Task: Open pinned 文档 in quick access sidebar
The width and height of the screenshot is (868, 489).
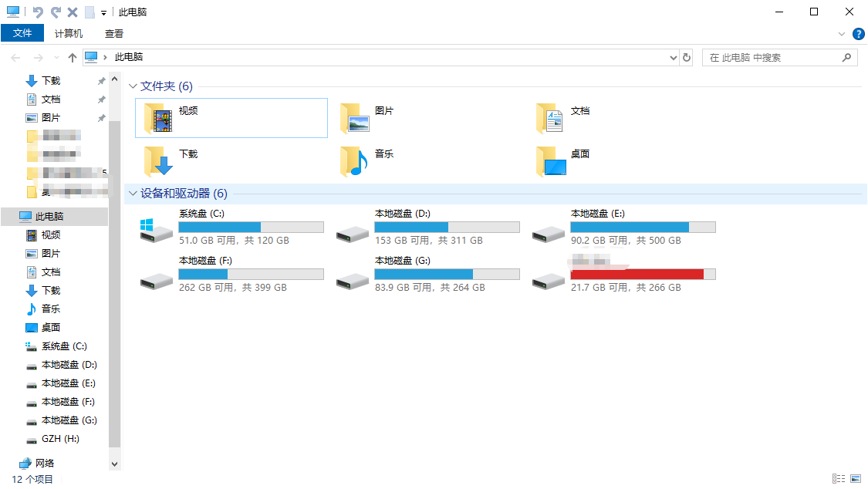Action: click(51, 99)
